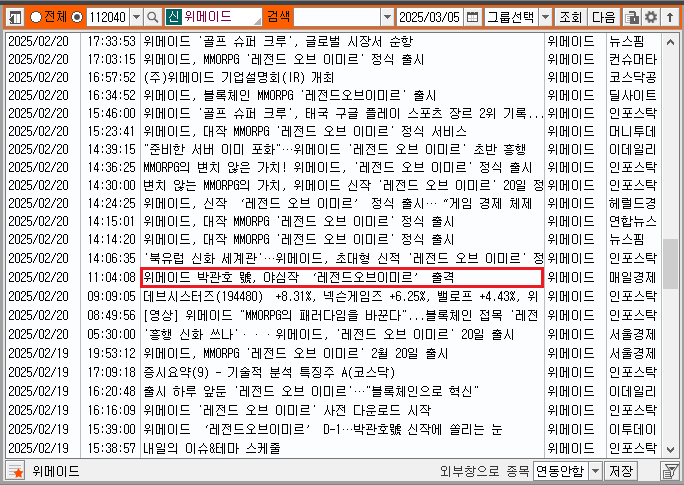The image size is (684, 485).
Task: Open the 14:30:00 '변치 않는 MMORPG의 가치' headline
Action: [343, 185]
